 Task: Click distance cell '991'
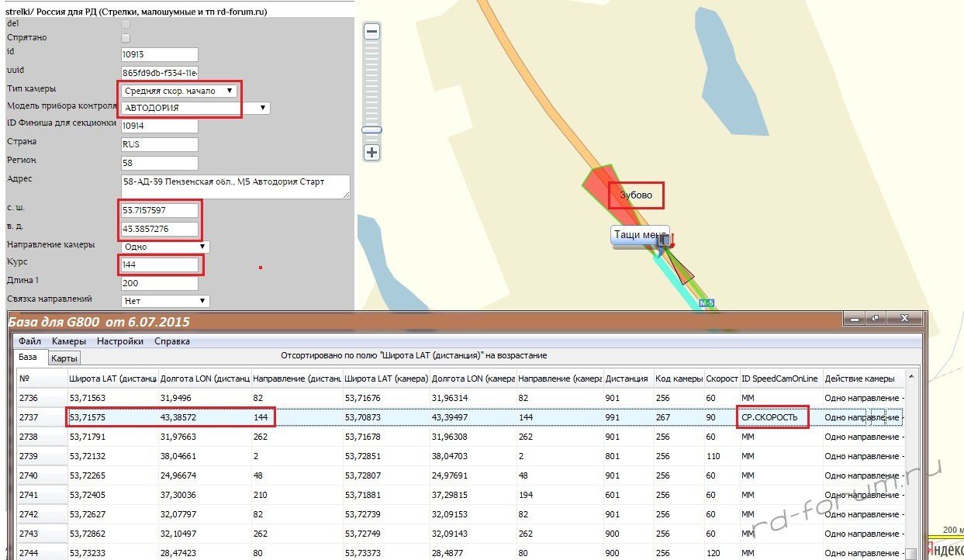[x=628, y=417]
